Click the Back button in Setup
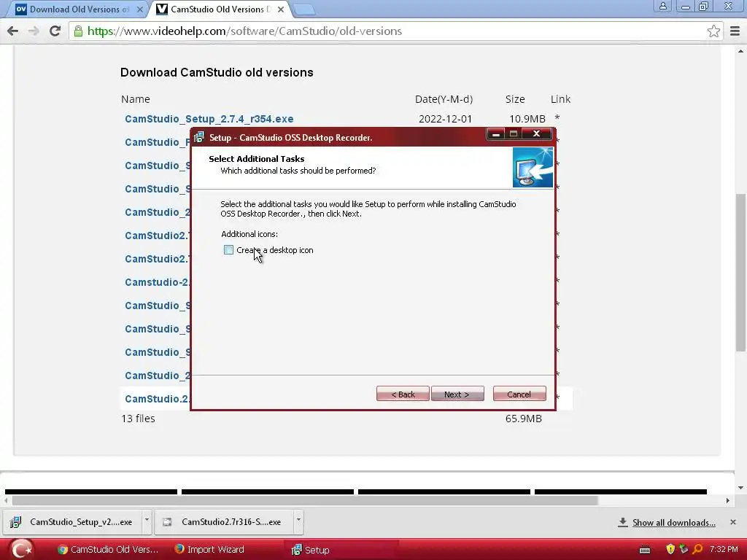The image size is (747, 560). pos(403,394)
